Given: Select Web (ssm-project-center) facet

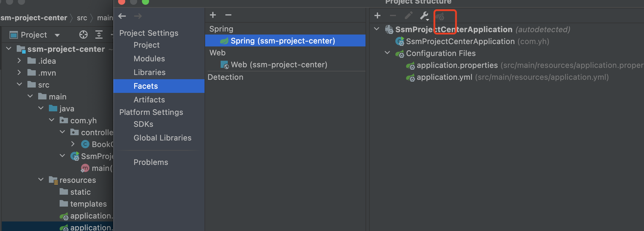Looking at the screenshot, I should tap(279, 65).
